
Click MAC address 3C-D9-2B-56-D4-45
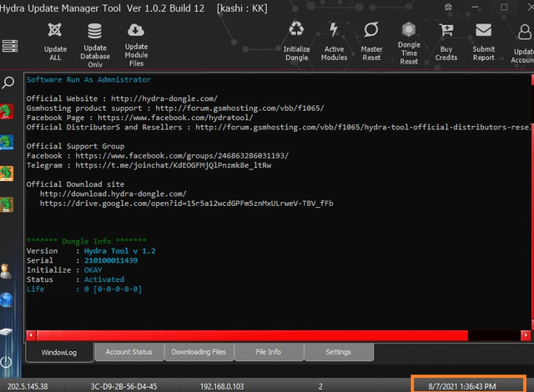click(123, 386)
